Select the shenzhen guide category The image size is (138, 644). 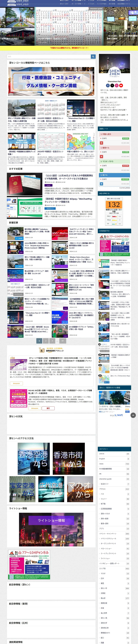[114, 479]
